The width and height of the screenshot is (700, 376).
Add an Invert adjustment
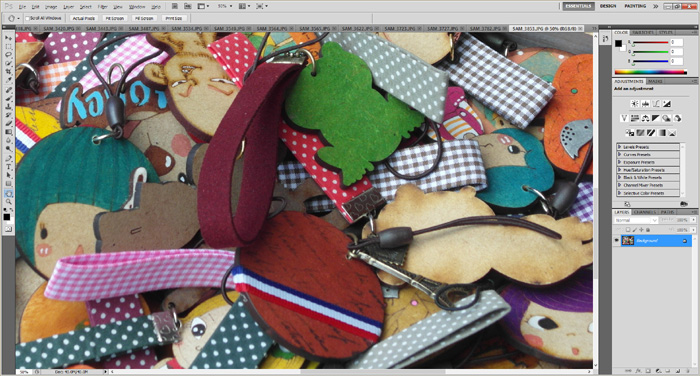[630, 133]
